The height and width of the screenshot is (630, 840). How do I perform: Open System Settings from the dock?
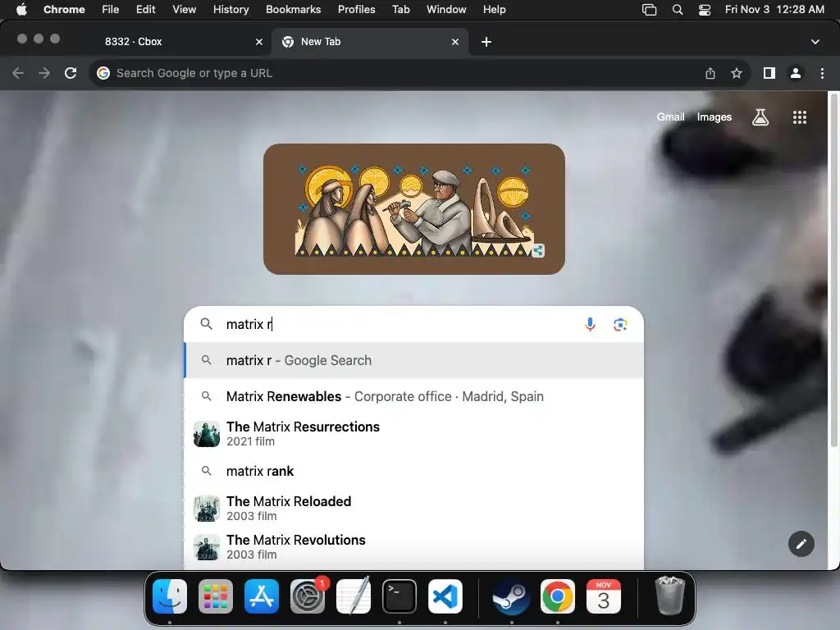pyautogui.click(x=308, y=596)
